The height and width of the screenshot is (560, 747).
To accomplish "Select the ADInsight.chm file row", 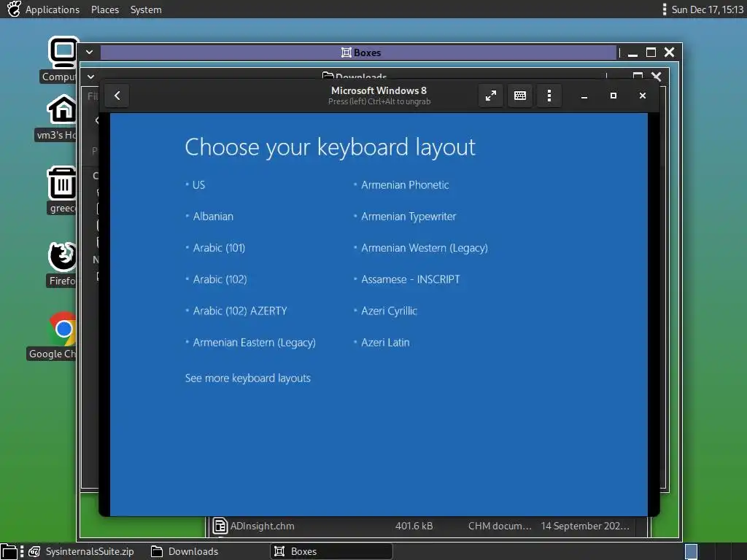I will 427,526.
